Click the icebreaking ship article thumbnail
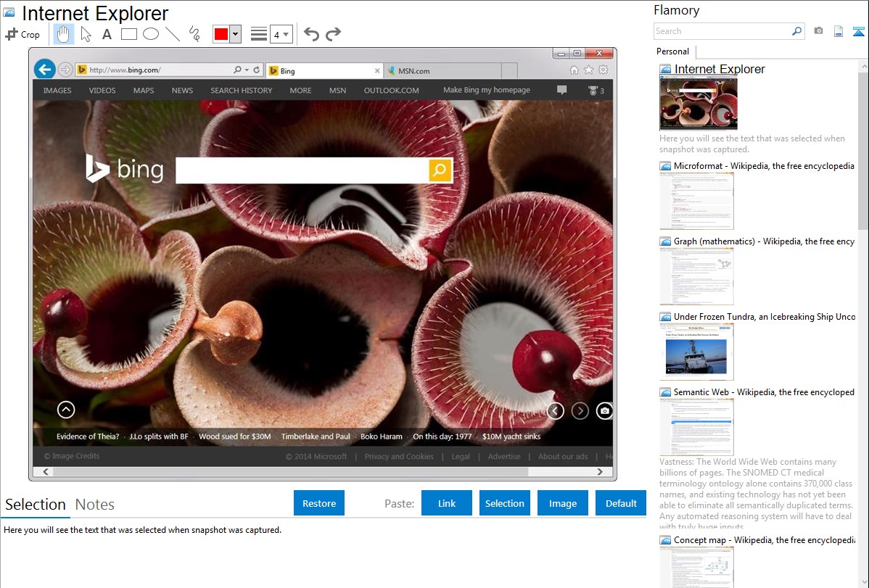The height and width of the screenshot is (588, 869). [696, 352]
